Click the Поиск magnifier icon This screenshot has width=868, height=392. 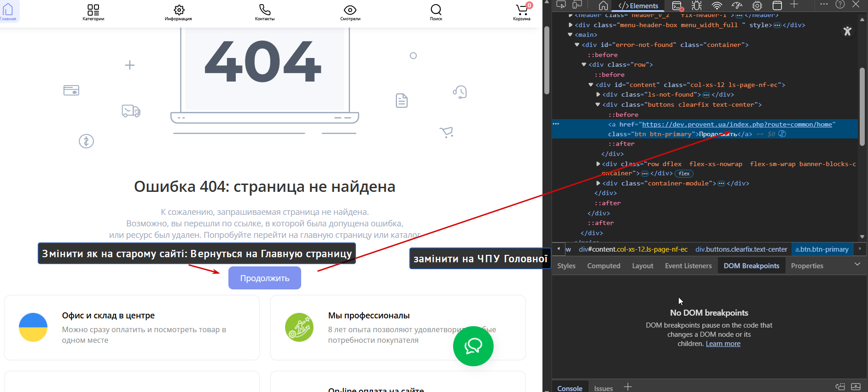coord(436,10)
